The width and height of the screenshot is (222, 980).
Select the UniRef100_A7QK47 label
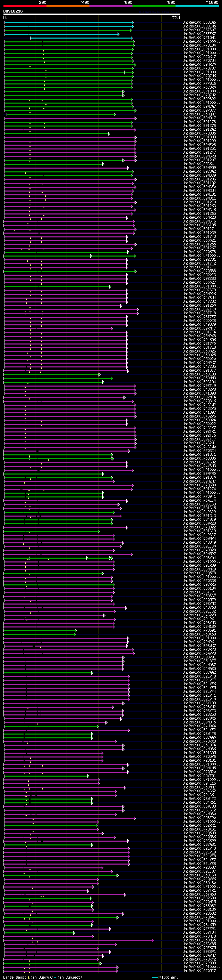(x=199, y=57)
